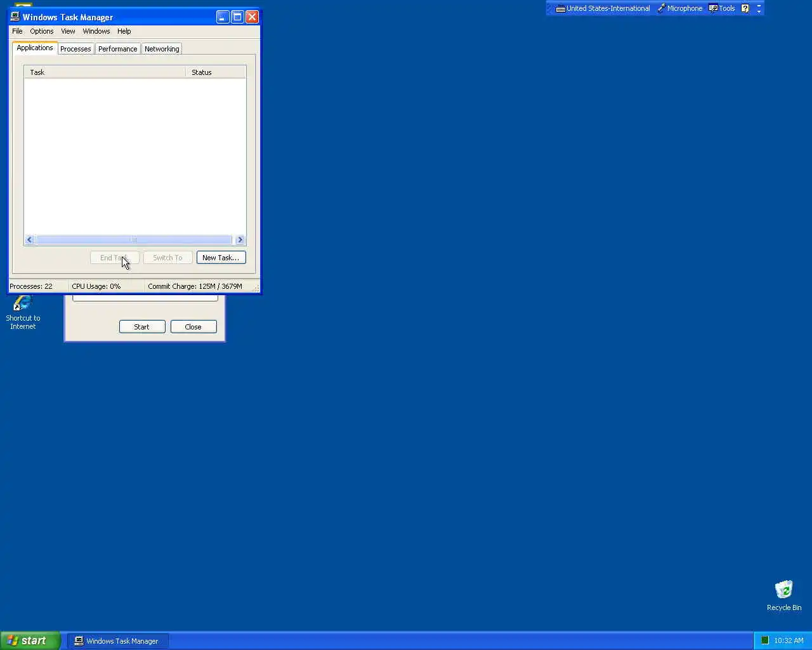The image size is (812, 650).
Task: Click the 10:32 AM system clock
Action: 789,640
